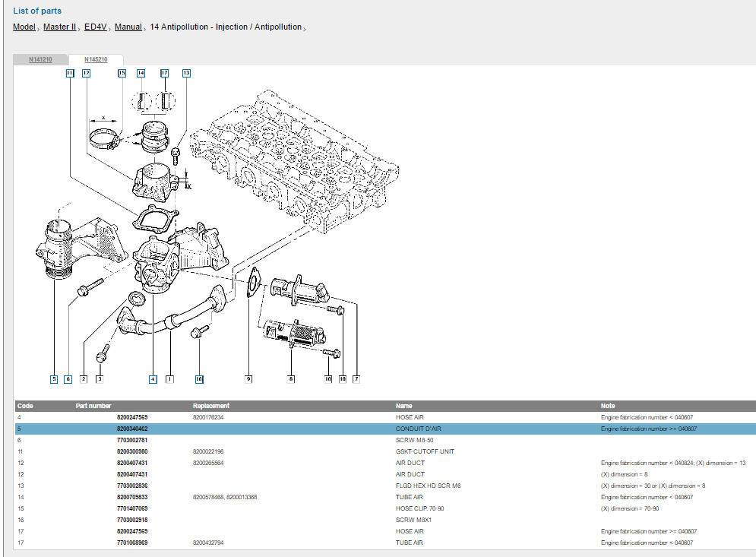The image size is (756, 557).
Task: Open replacement part 8200176234
Action: (208, 417)
